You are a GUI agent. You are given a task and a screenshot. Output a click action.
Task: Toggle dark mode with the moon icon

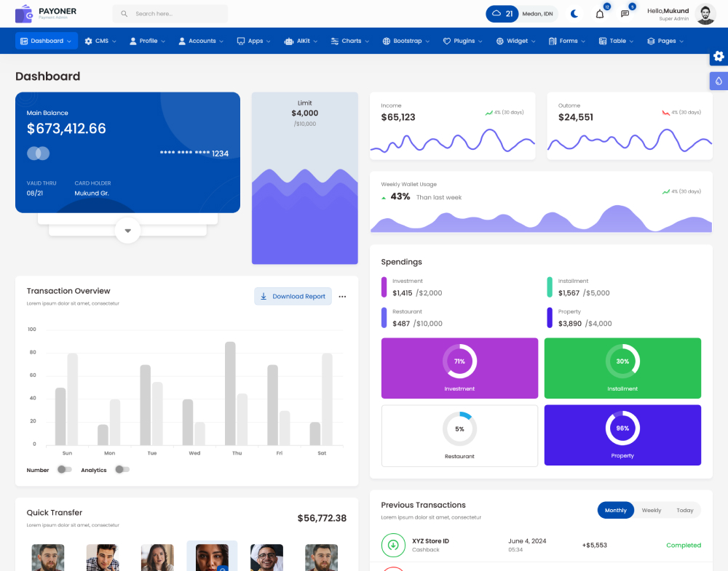coord(574,14)
